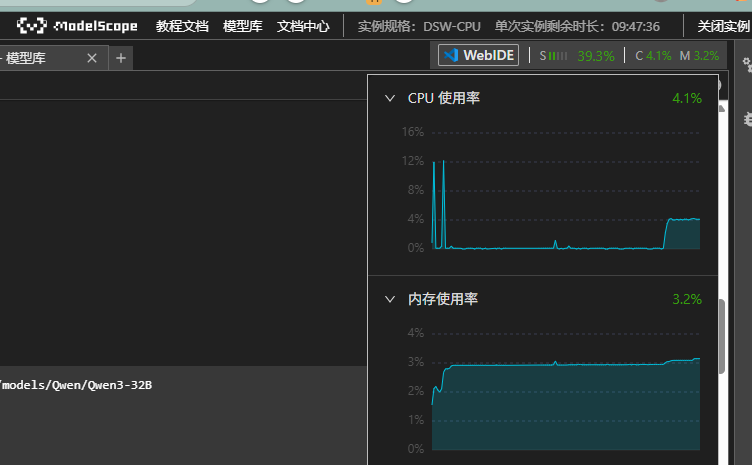This screenshot has width=752, height=465.
Task: Collapse the 内存使用率 section
Action: point(390,299)
